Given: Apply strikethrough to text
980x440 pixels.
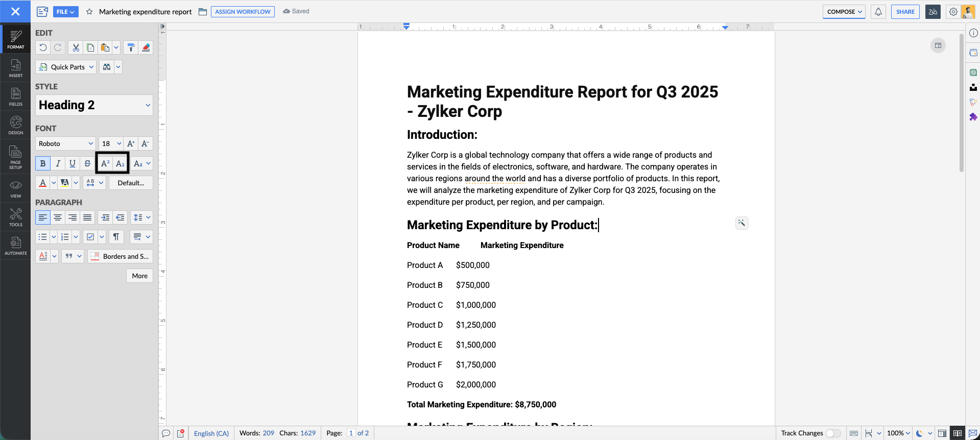Looking at the screenshot, I should pyautogui.click(x=87, y=163).
